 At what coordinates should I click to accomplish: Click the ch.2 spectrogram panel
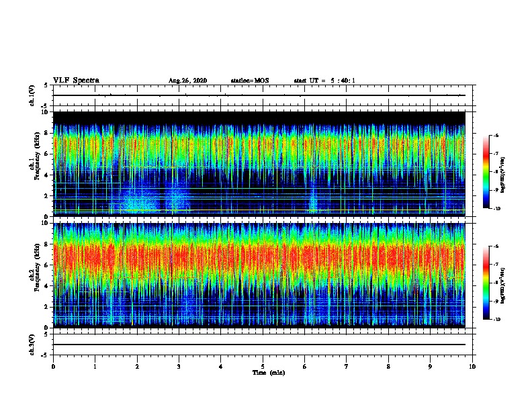pyautogui.click(x=259, y=275)
